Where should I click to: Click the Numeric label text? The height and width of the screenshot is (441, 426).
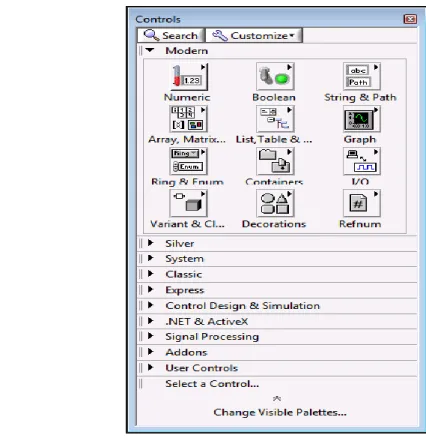[187, 97]
